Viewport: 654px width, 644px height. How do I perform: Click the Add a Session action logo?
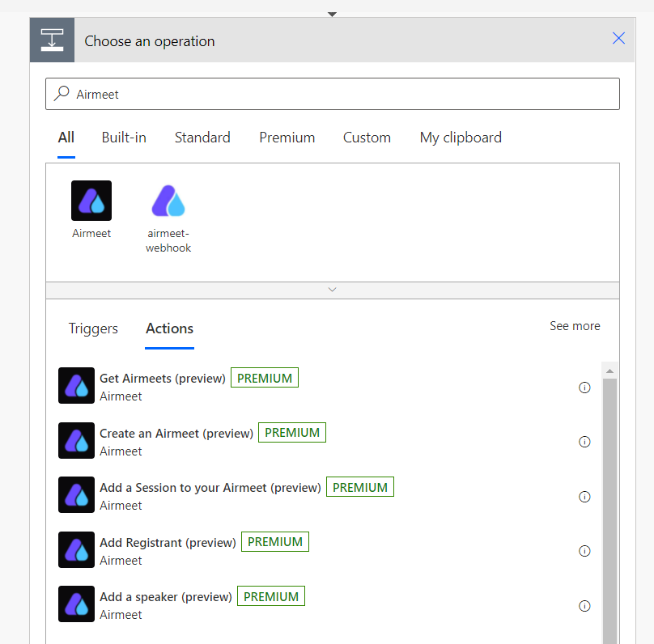[76, 494]
